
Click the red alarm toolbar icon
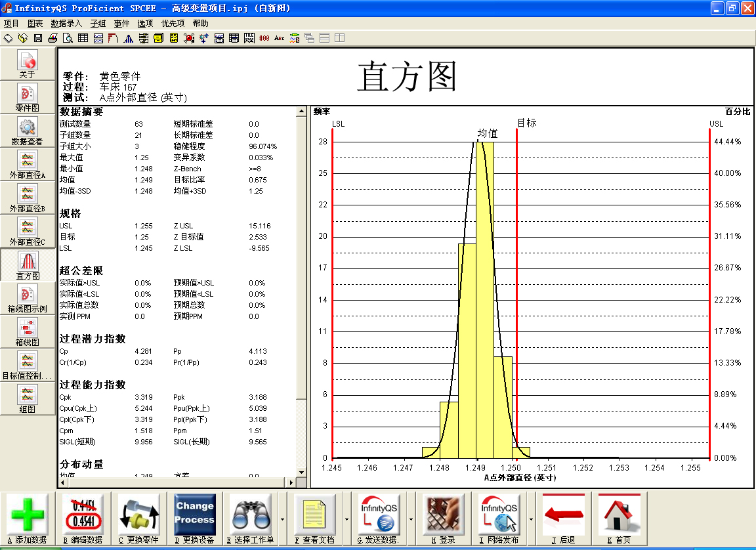189,38
